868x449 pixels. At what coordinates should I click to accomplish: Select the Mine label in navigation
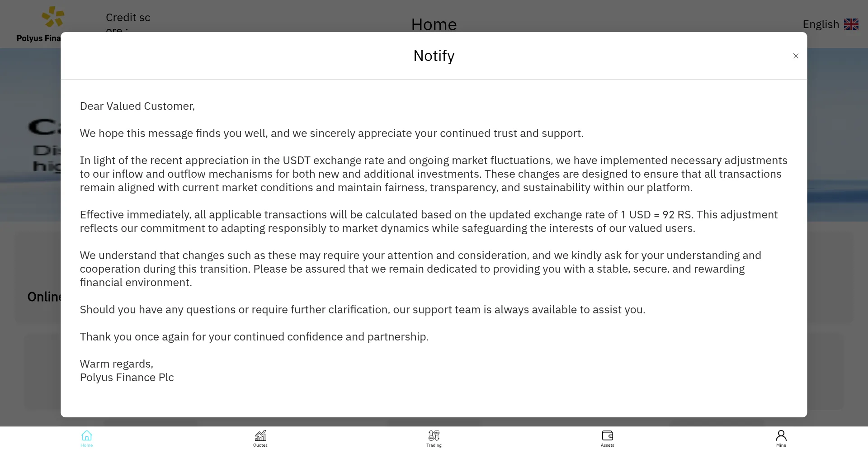point(781,445)
